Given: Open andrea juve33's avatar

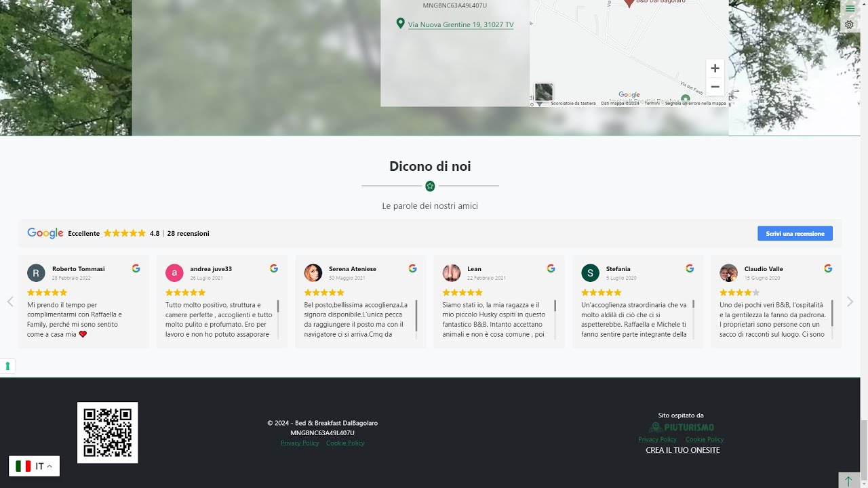Looking at the screenshot, I should pos(174,273).
